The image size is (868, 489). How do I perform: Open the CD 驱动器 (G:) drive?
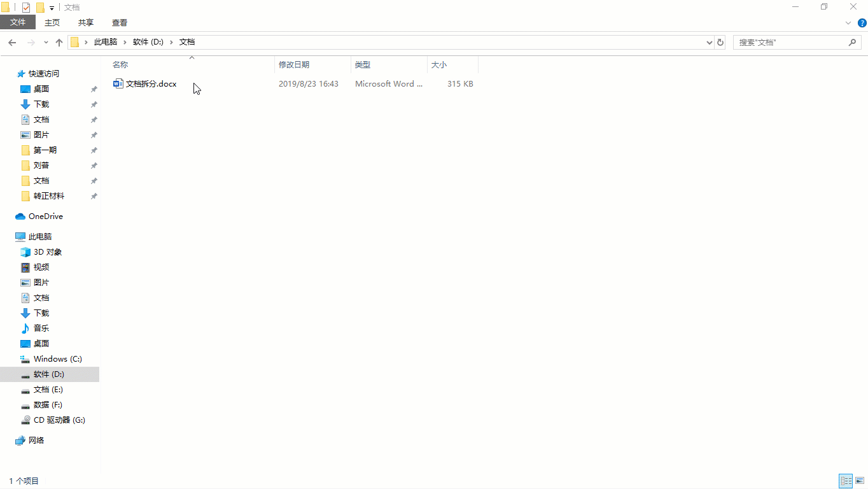[59, 420]
